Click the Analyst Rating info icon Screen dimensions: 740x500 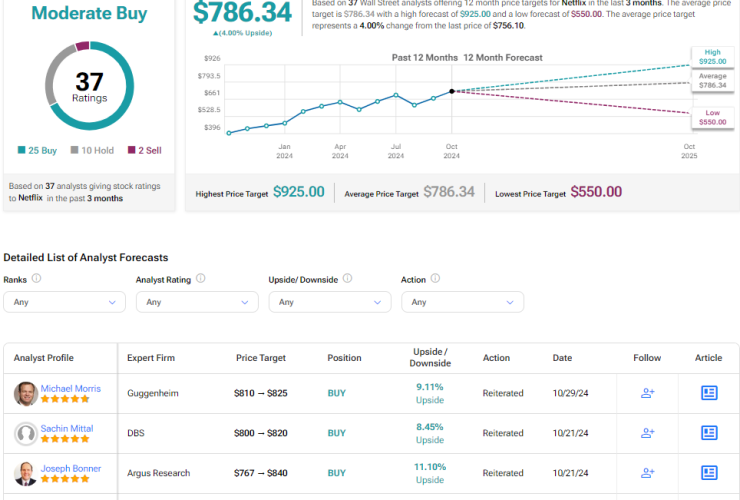(x=201, y=279)
